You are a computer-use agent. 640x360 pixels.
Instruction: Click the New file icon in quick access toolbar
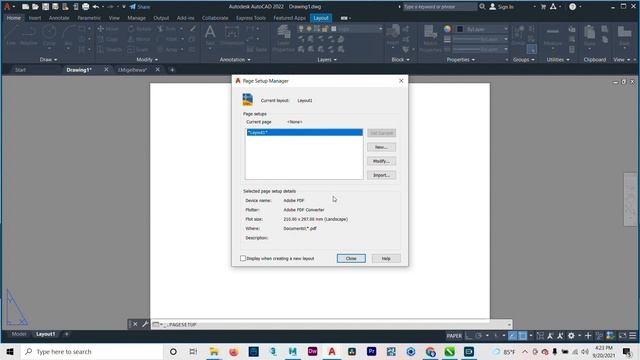pyautogui.click(x=25, y=7)
